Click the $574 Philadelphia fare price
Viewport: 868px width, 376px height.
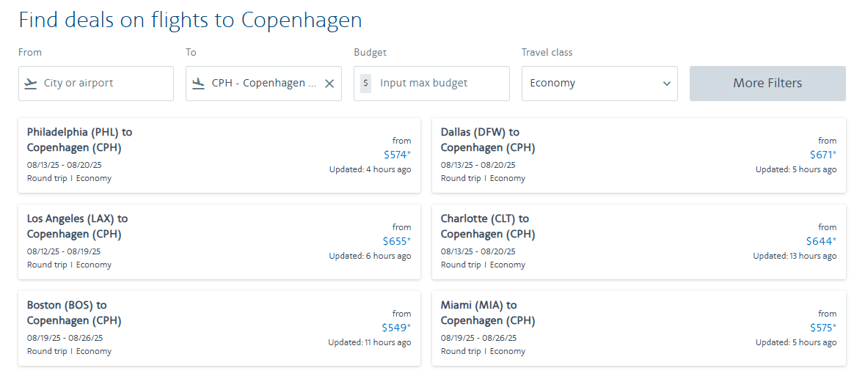tap(396, 155)
